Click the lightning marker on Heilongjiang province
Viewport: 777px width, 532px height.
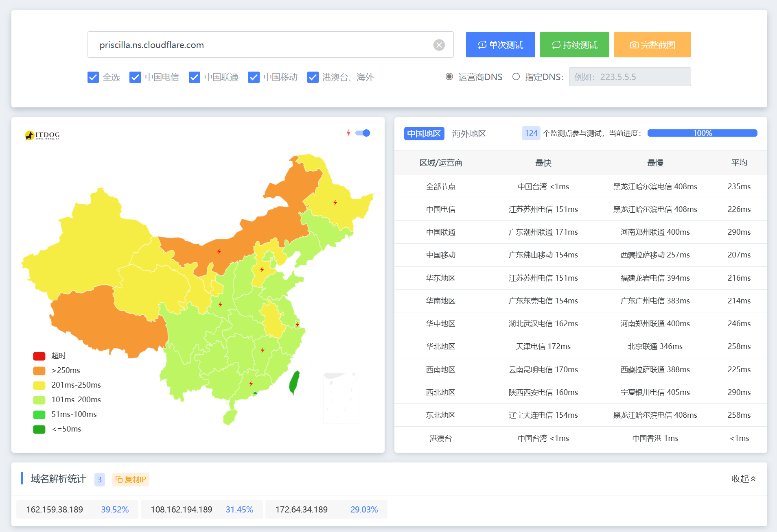[335, 203]
